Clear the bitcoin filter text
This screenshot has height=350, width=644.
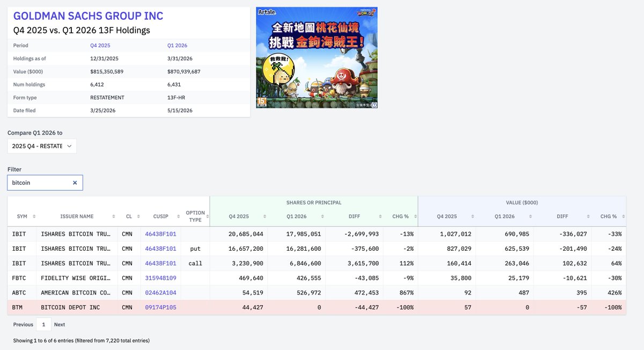[75, 183]
